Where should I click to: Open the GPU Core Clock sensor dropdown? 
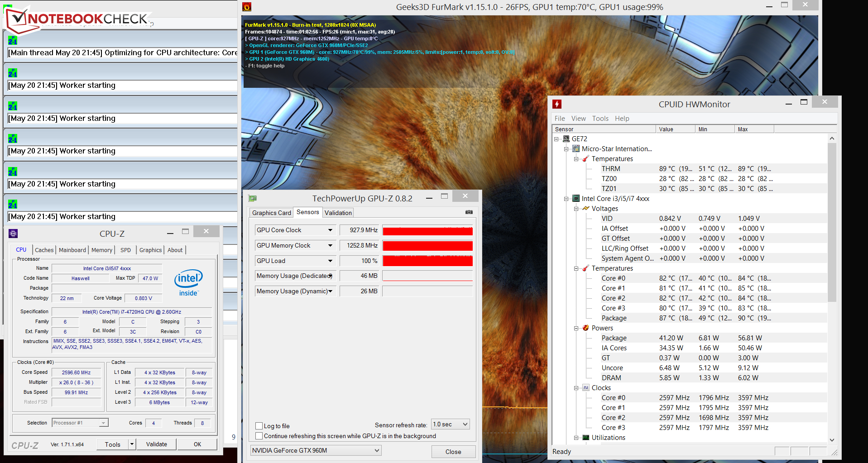pyautogui.click(x=331, y=230)
